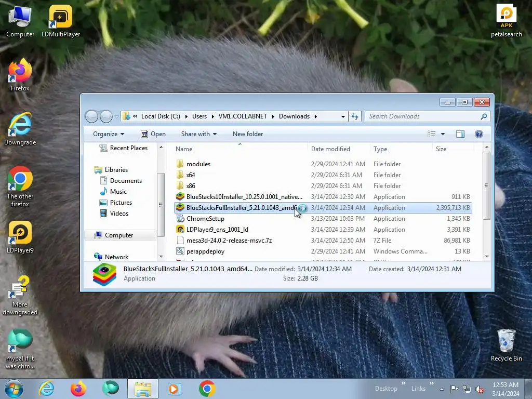The height and width of the screenshot is (399, 532).
Task: Launch Firefox from the taskbar
Action: (78, 389)
